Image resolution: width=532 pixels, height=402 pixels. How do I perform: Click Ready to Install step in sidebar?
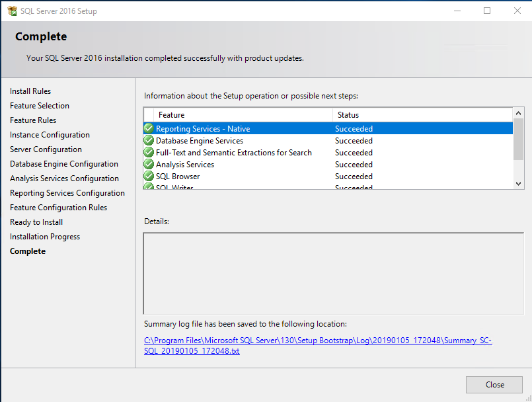36,222
